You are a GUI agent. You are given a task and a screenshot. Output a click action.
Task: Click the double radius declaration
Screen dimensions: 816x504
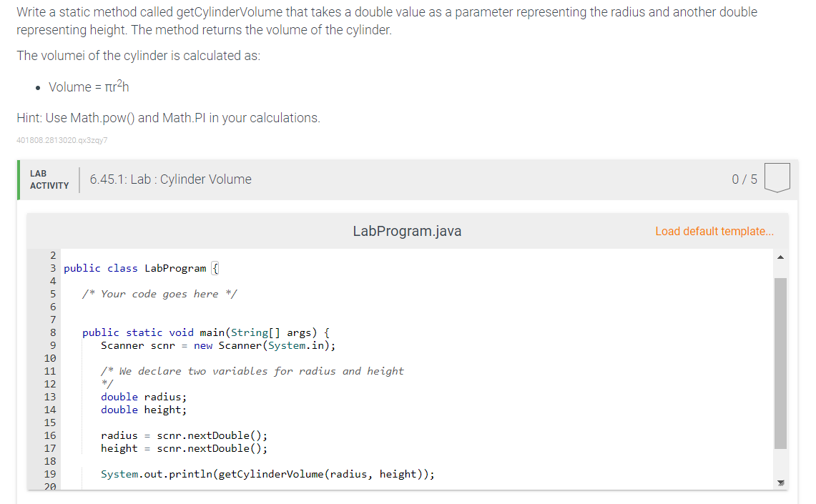pos(142,397)
